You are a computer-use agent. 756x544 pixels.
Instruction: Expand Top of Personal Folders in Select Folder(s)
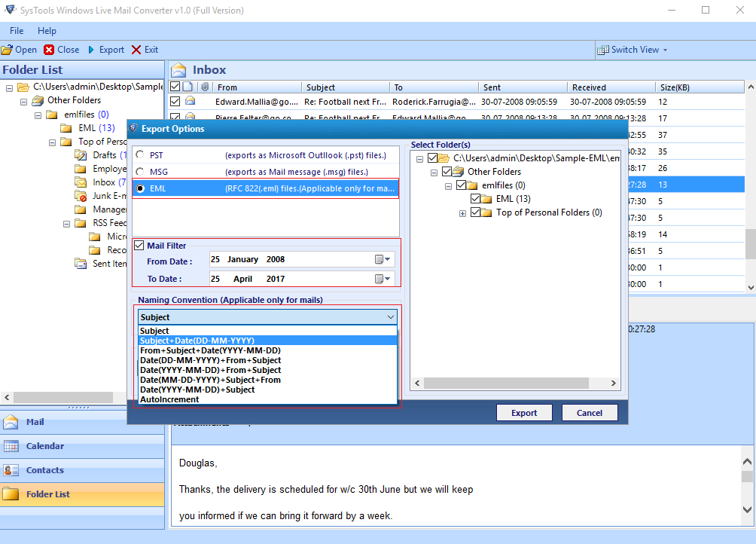click(x=462, y=213)
